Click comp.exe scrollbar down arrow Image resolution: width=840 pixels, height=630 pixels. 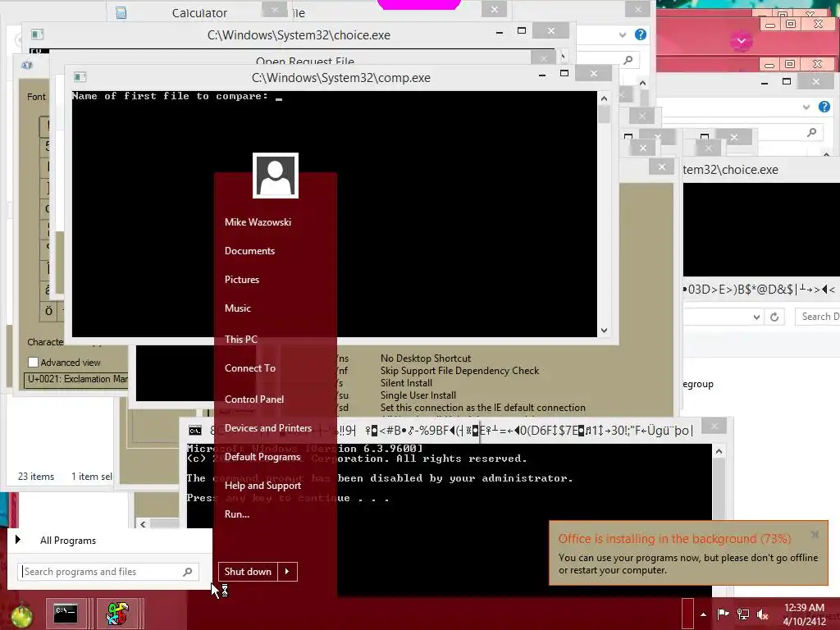click(x=604, y=331)
